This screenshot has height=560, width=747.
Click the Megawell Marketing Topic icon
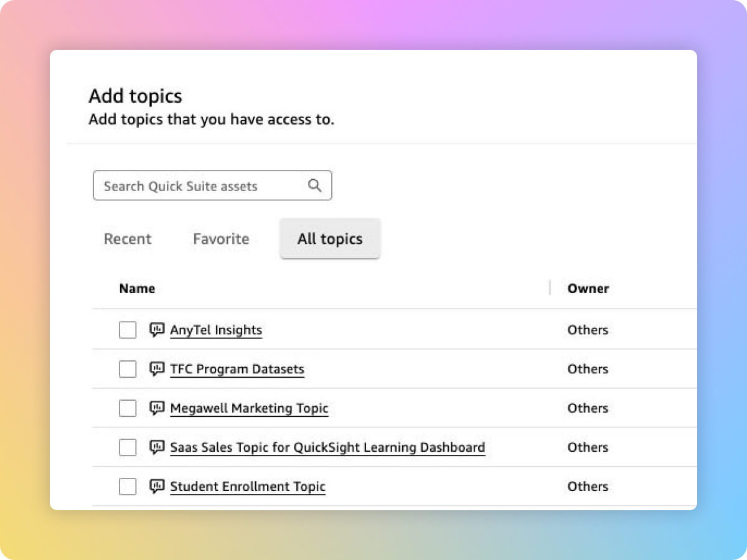(x=157, y=408)
